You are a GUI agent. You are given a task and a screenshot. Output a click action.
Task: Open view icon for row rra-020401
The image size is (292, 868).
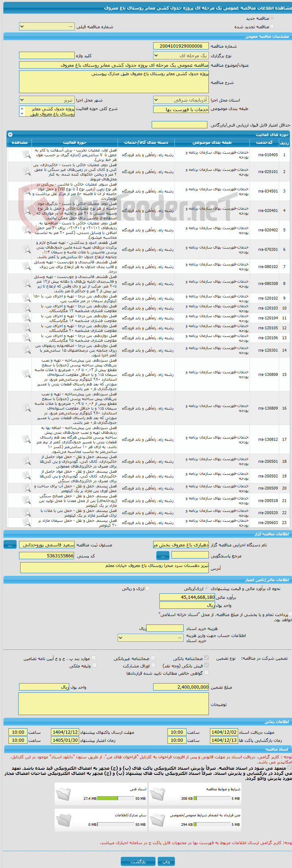26,210
